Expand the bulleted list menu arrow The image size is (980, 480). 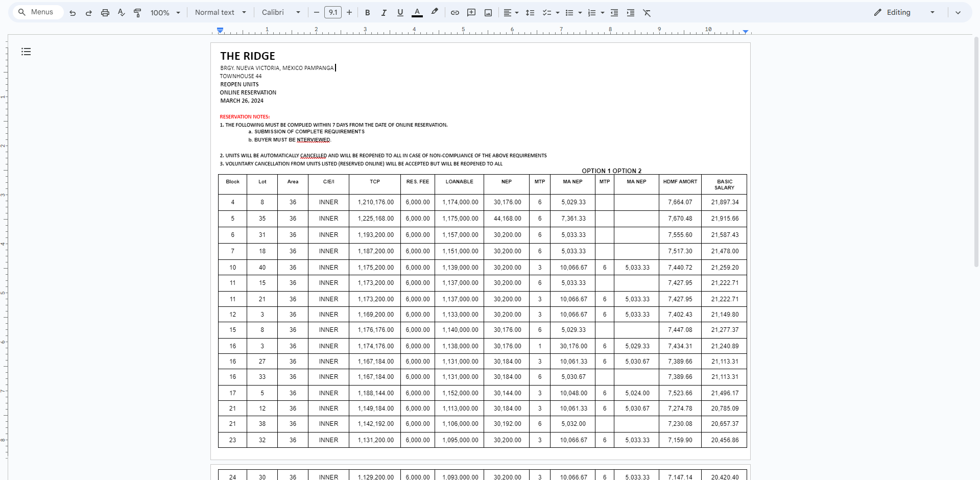pos(580,13)
